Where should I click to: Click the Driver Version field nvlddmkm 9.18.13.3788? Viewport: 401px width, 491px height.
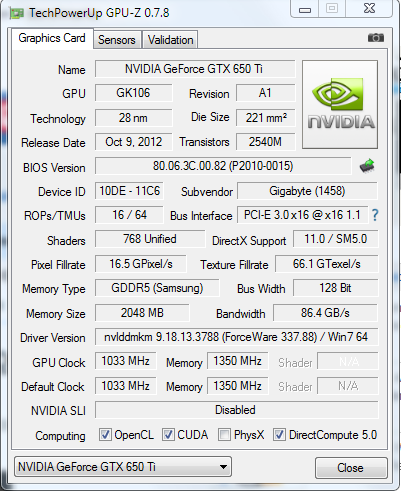pos(237,337)
